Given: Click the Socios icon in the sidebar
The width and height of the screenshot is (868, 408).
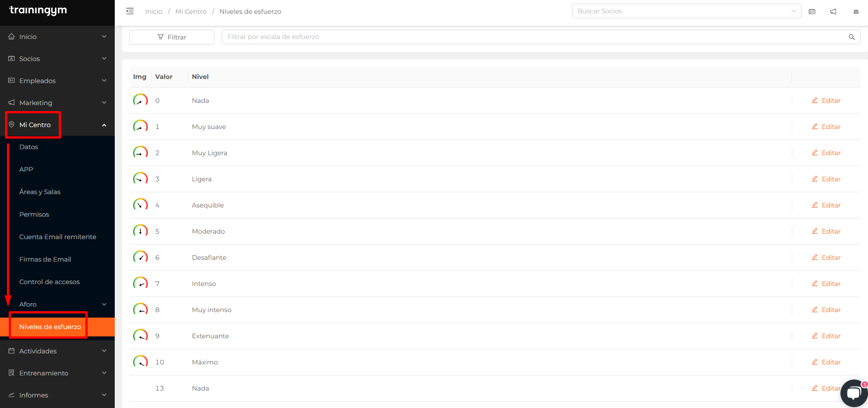Looking at the screenshot, I should click(x=11, y=58).
